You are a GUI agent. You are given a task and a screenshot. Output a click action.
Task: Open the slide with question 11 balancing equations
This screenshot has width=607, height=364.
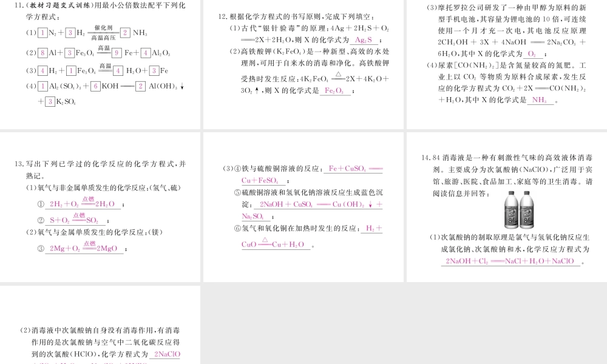[x=100, y=64]
